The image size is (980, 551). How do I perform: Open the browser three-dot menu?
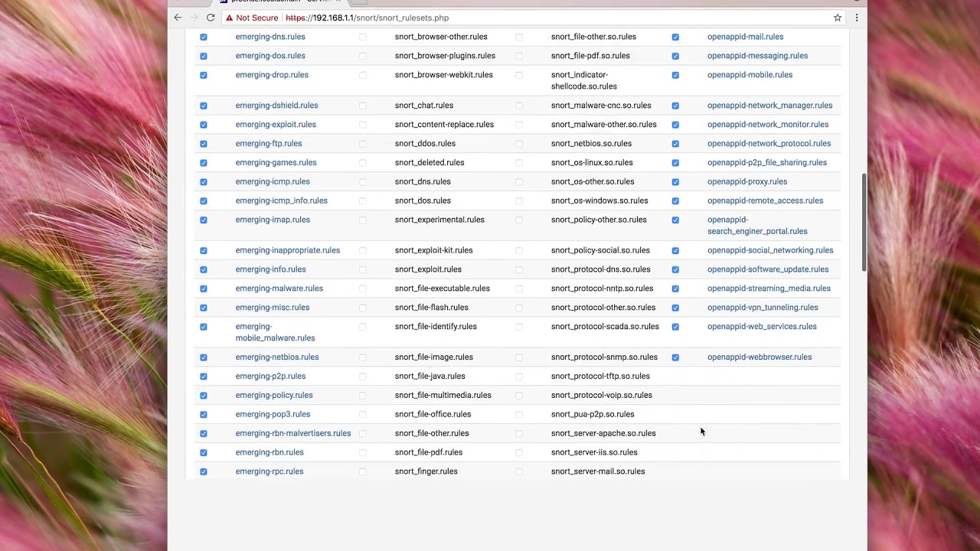point(857,18)
